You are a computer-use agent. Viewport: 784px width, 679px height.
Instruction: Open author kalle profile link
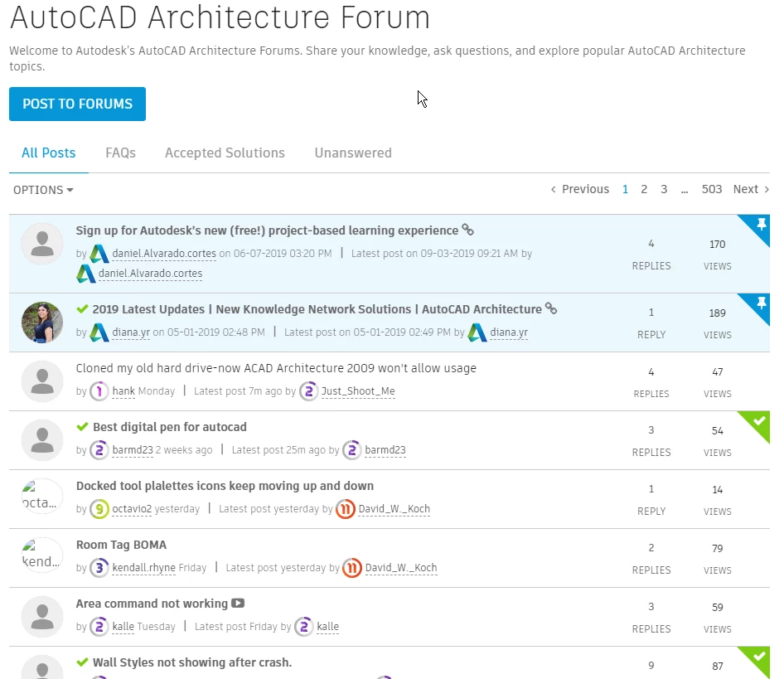(x=123, y=627)
